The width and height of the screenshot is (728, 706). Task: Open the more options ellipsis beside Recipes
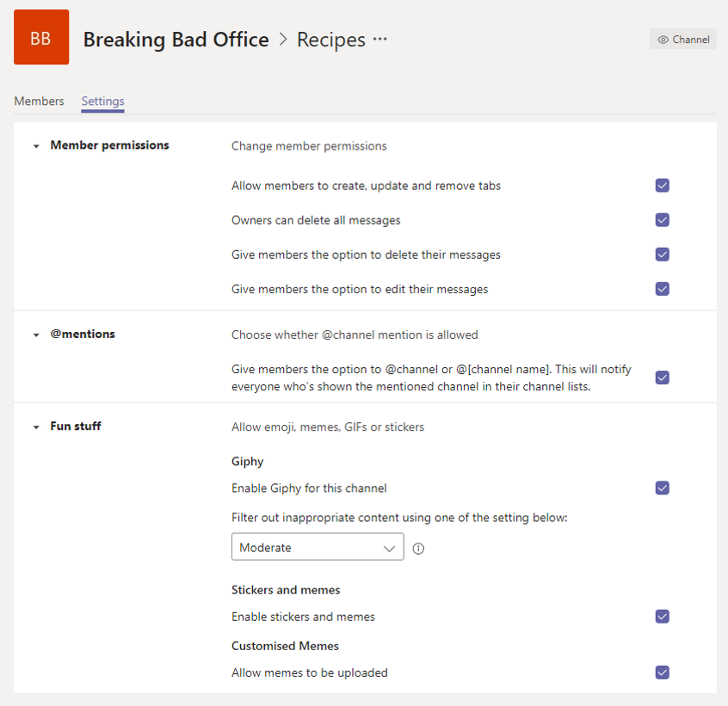click(x=379, y=39)
